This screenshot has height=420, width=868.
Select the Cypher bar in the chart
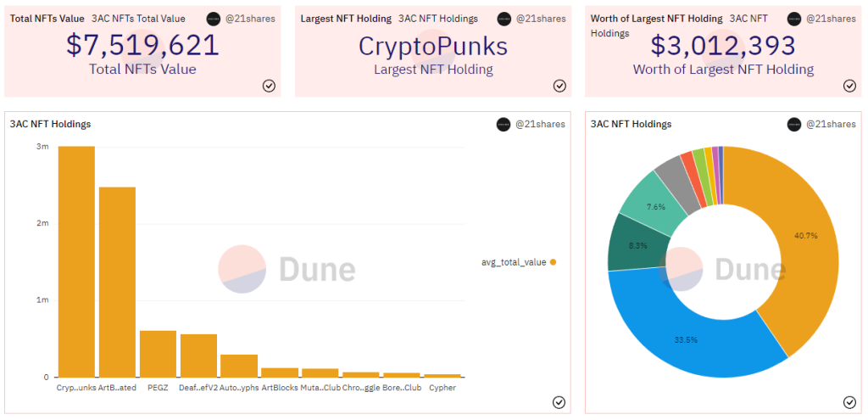pos(442,376)
